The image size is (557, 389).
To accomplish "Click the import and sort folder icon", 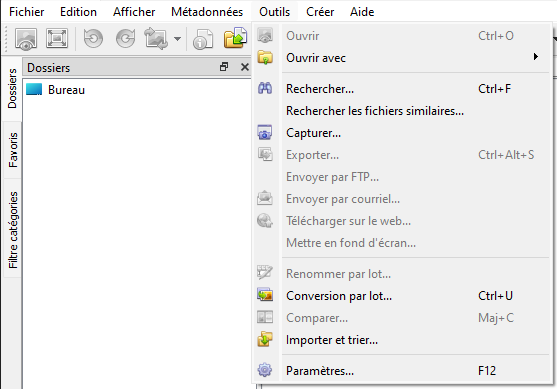I will point(265,339).
